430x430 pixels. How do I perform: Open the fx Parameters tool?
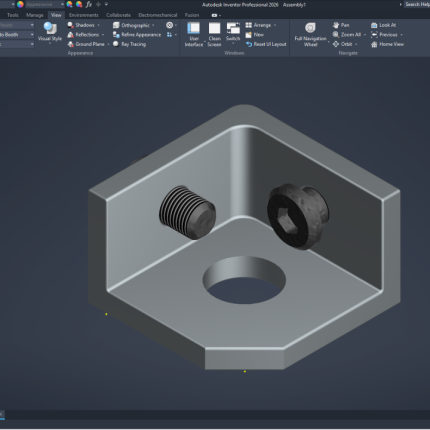point(89,4)
